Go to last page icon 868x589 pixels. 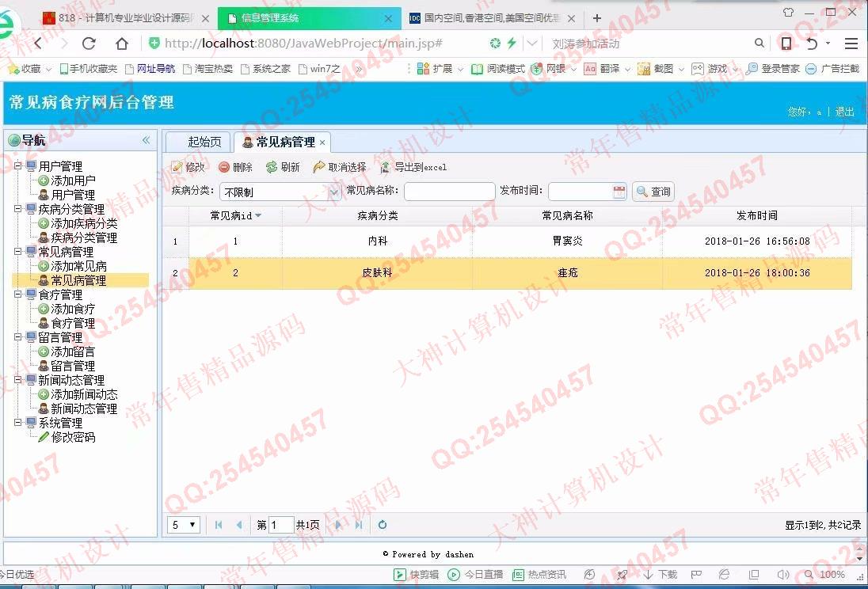pos(359,525)
